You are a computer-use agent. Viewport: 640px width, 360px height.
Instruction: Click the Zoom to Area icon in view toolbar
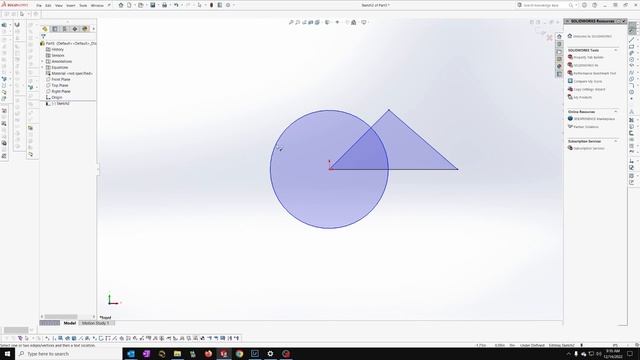pos(298,22)
